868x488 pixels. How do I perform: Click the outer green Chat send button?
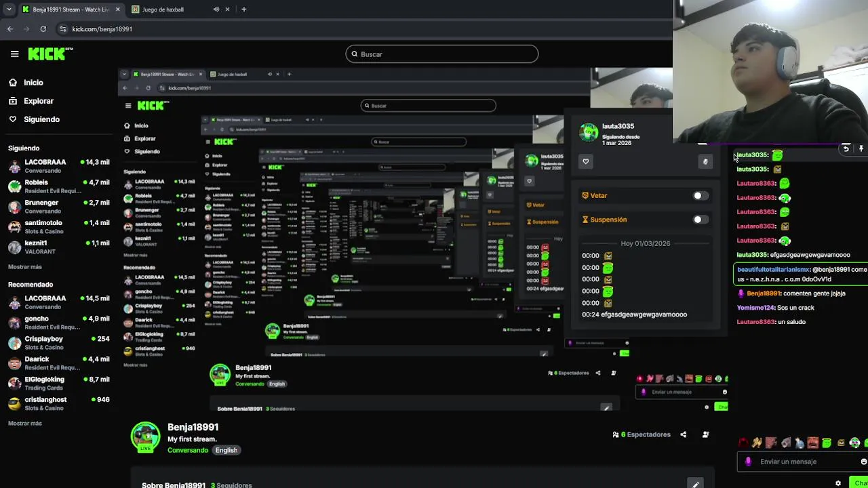860,483
